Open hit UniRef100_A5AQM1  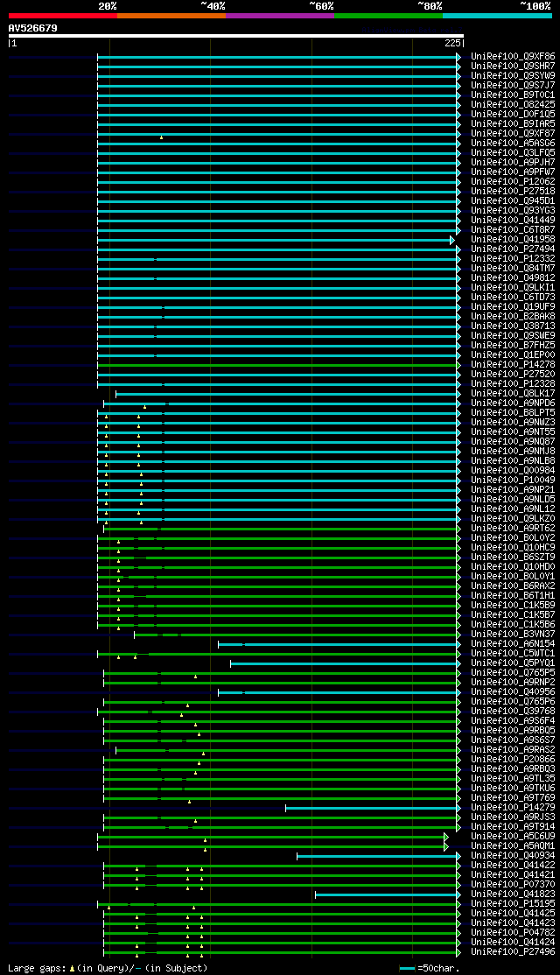(513, 847)
